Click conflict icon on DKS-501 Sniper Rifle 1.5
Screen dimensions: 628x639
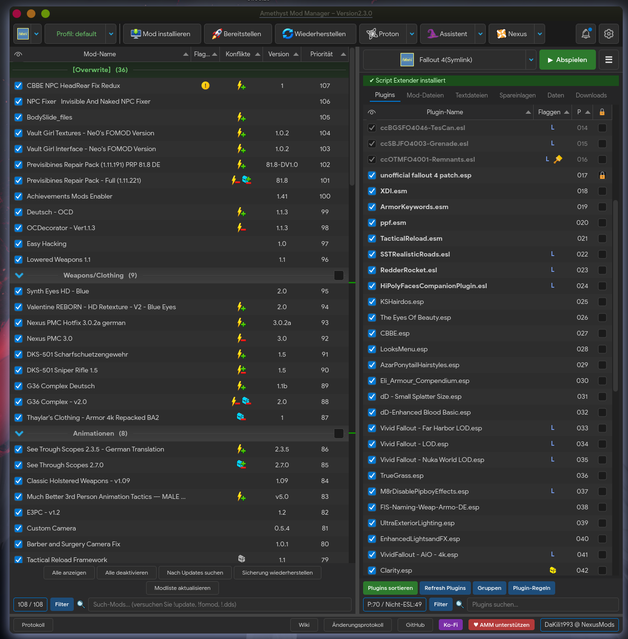241,370
